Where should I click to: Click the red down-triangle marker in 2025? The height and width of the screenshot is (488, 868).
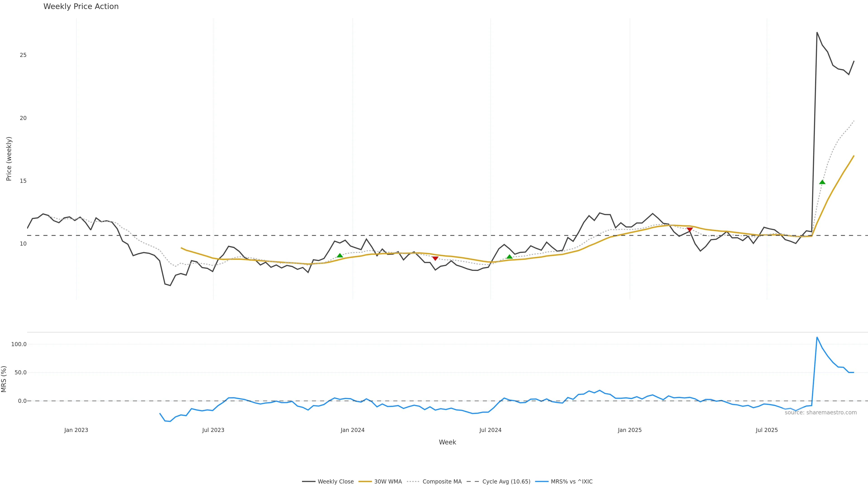point(689,229)
